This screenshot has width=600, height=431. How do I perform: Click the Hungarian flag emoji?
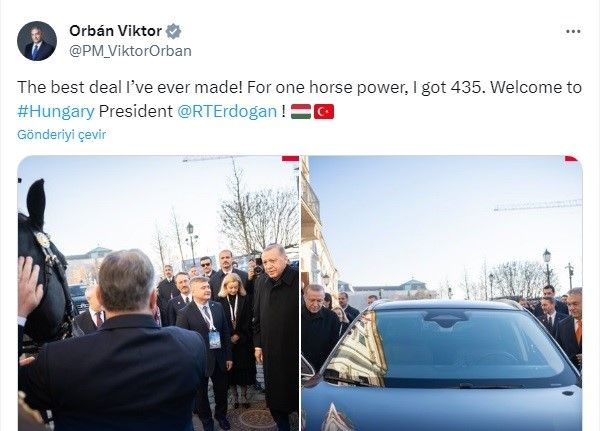[301, 111]
